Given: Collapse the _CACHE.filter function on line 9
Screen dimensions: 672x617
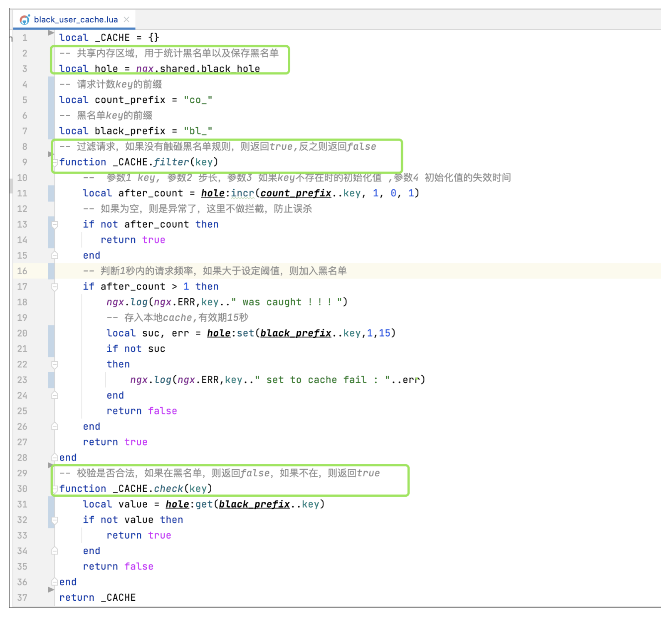Looking at the screenshot, I should (54, 162).
